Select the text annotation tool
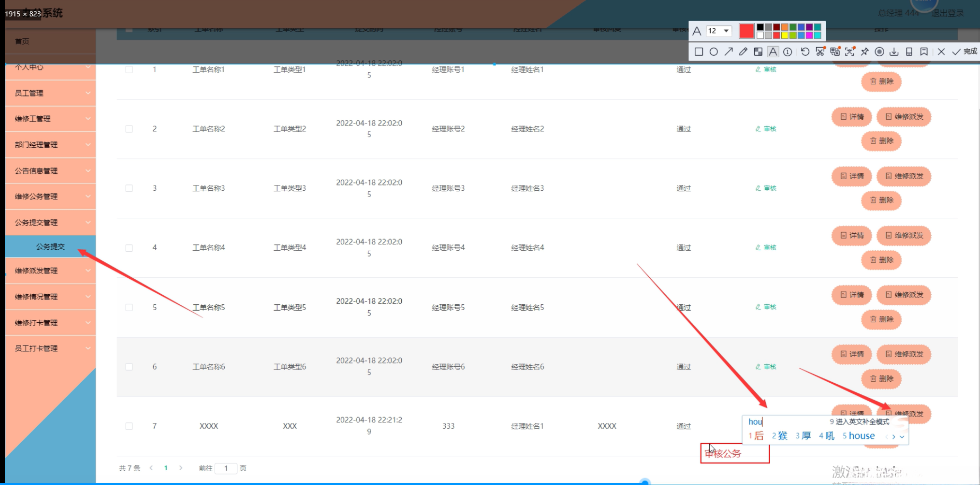Screen dimensions: 980x485 pyautogui.click(x=773, y=51)
